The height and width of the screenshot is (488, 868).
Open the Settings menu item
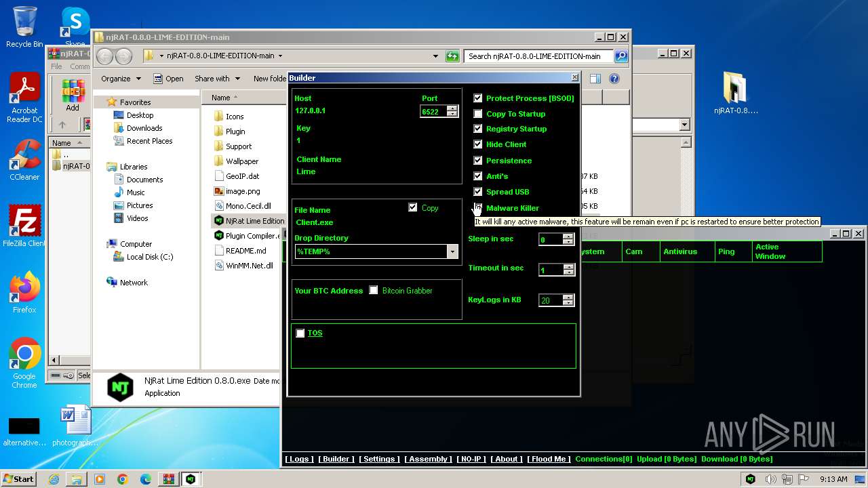[x=379, y=459]
